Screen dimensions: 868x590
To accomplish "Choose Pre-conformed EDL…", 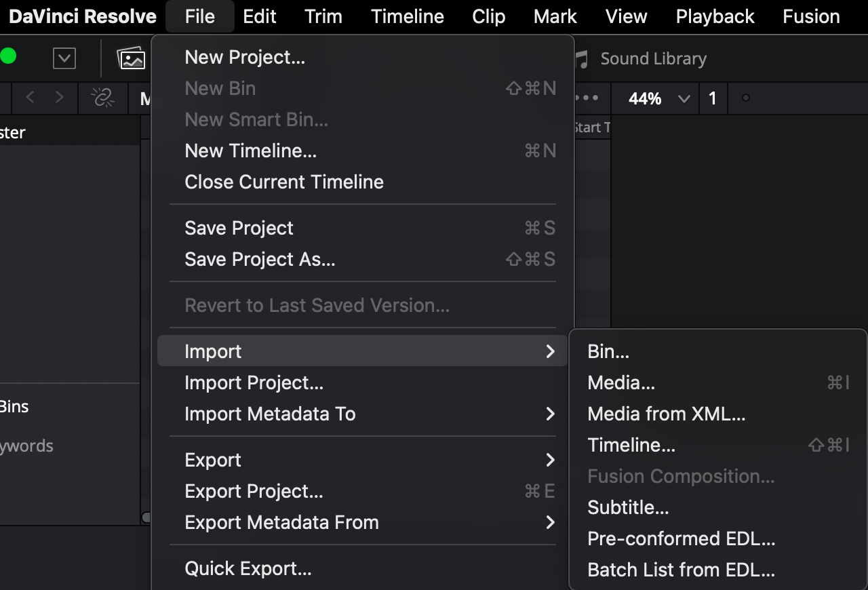I will pos(718,538).
